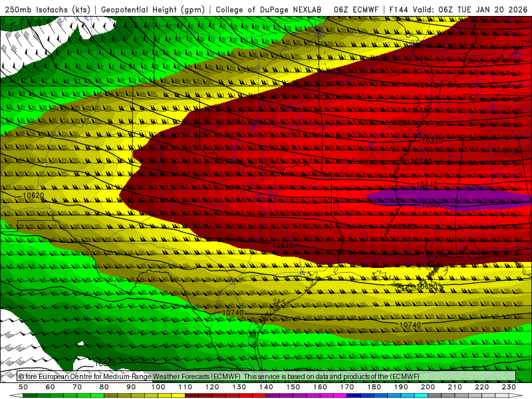Click 'College of DuPage NEXLAB' in header
532x399 pixels.
269,9
